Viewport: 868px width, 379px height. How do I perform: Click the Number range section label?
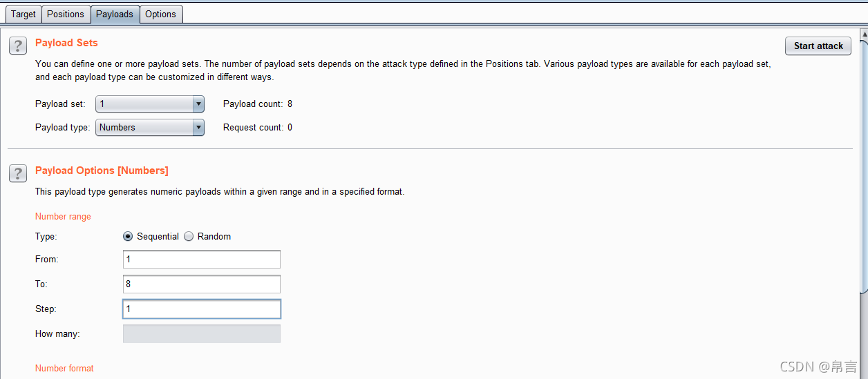pos(63,217)
